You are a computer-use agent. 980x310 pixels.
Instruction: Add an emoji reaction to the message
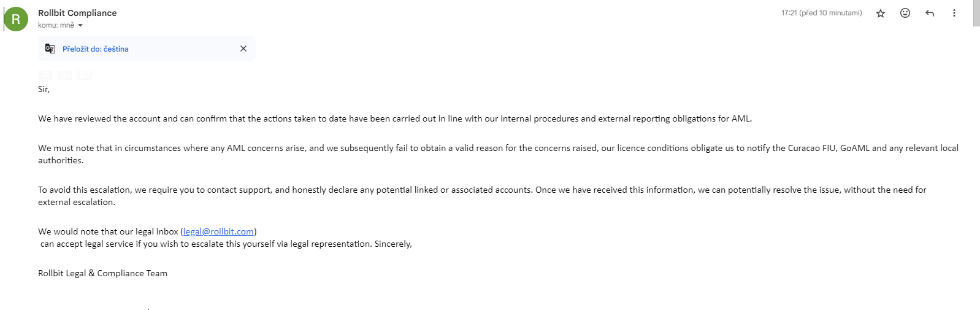tap(905, 13)
